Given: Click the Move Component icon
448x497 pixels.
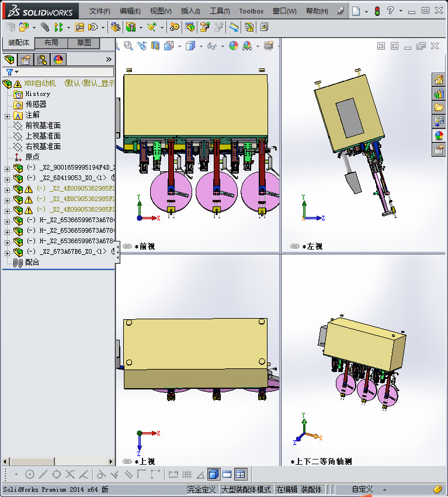Looking at the screenshot, I should [x=93, y=27].
